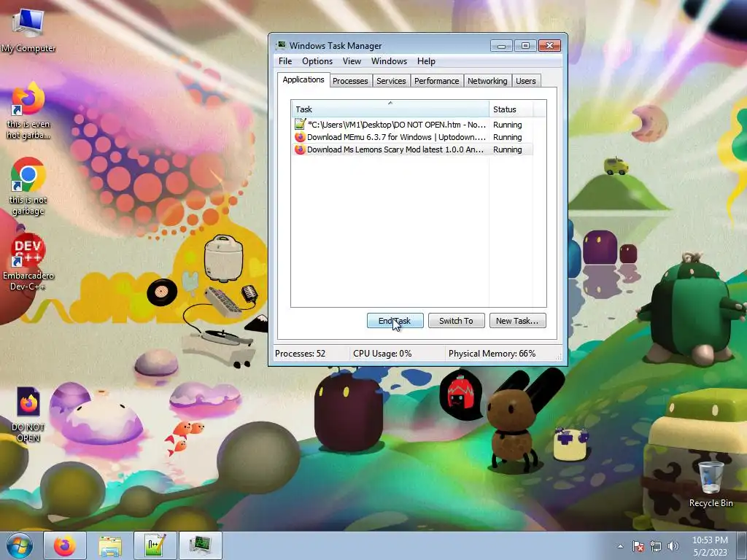Screen dimensions: 747x560
Task: Click the volume speaker tray icon
Action: click(673, 546)
